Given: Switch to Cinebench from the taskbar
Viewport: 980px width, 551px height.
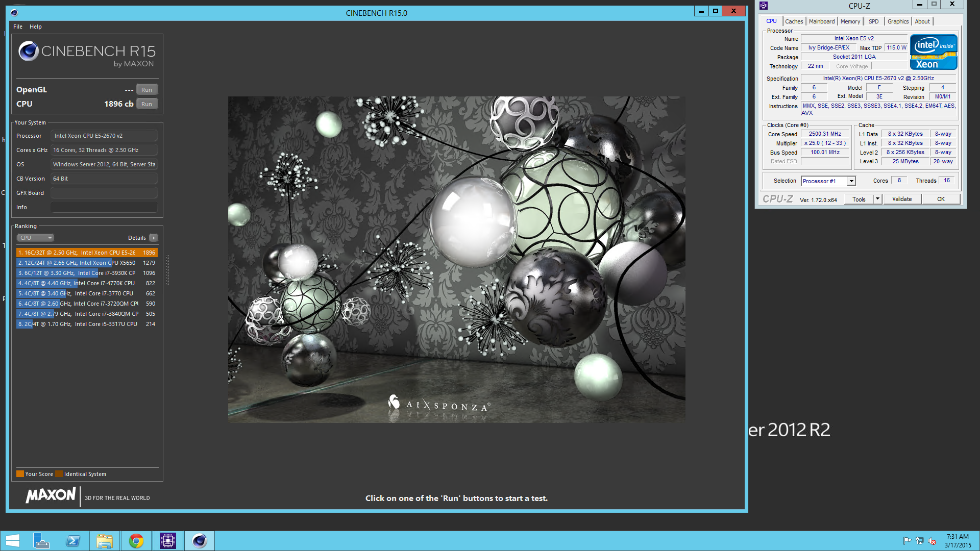Looking at the screenshot, I should tap(200, 541).
